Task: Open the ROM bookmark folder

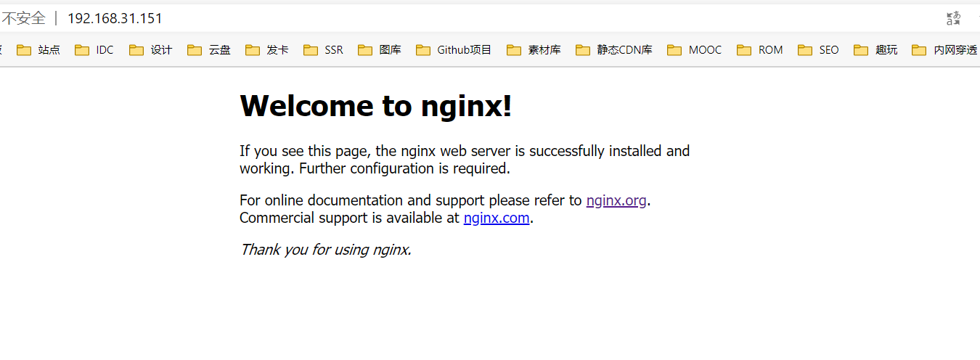Action: point(760,50)
